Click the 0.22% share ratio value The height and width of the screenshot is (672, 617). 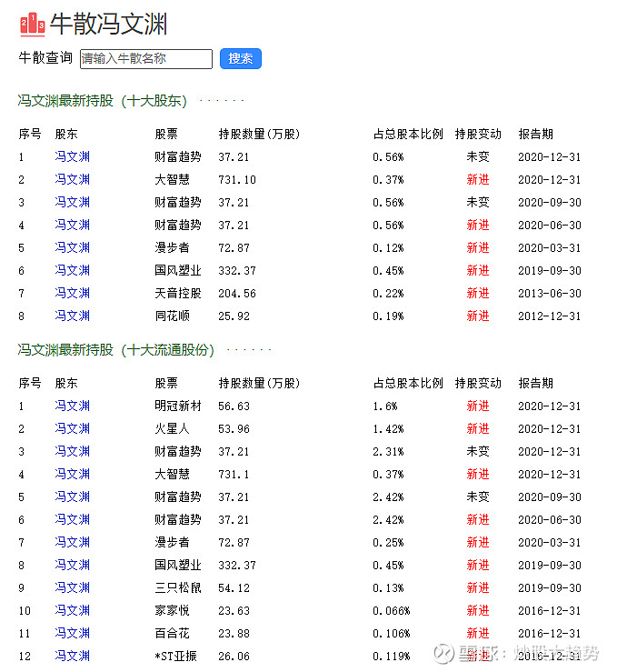388,294
